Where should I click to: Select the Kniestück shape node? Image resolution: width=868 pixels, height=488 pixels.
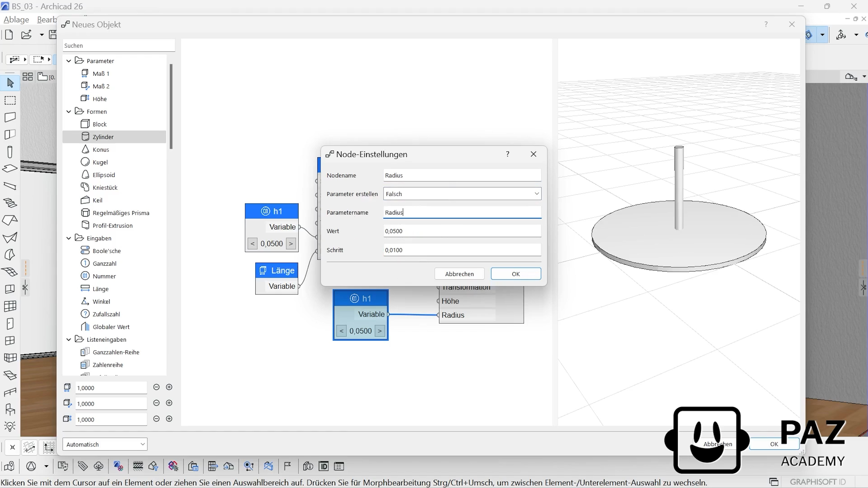(105, 187)
